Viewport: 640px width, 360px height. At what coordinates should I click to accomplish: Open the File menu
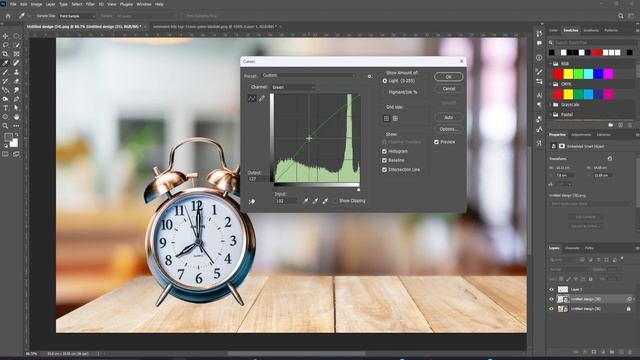(13, 4)
